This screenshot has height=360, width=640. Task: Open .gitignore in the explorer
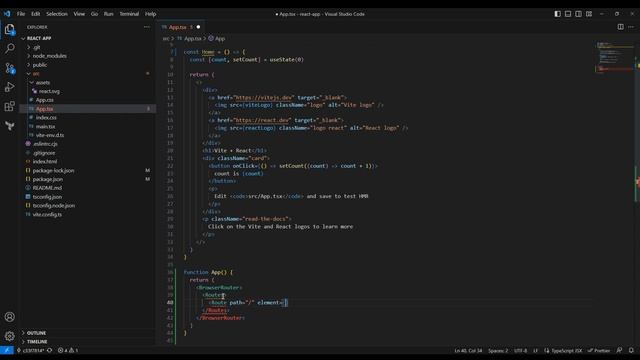coord(44,153)
